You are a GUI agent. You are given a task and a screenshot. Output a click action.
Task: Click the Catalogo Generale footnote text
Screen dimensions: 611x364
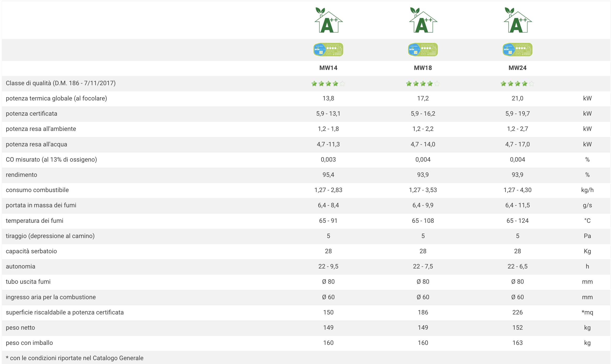(x=75, y=358)
